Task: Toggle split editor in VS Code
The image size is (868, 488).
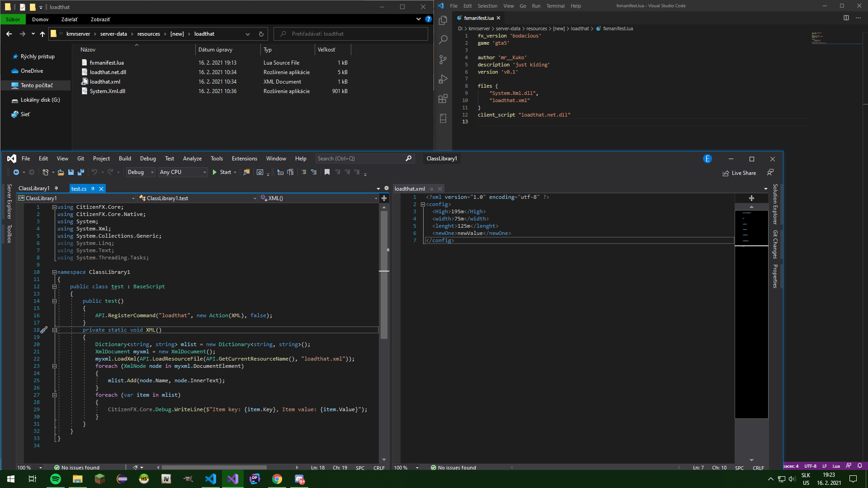Action: pos(846,18)
